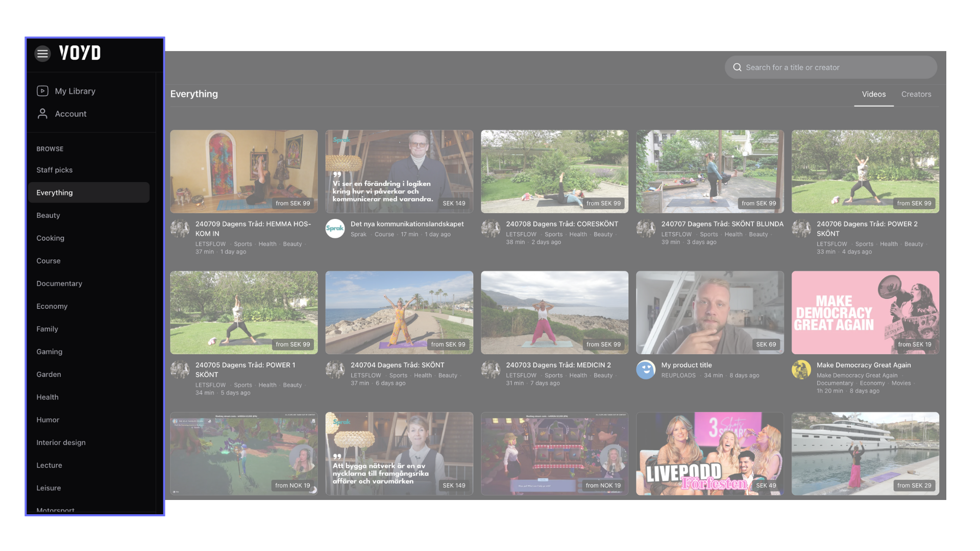Open Make Democracy Great Again video

865,312
